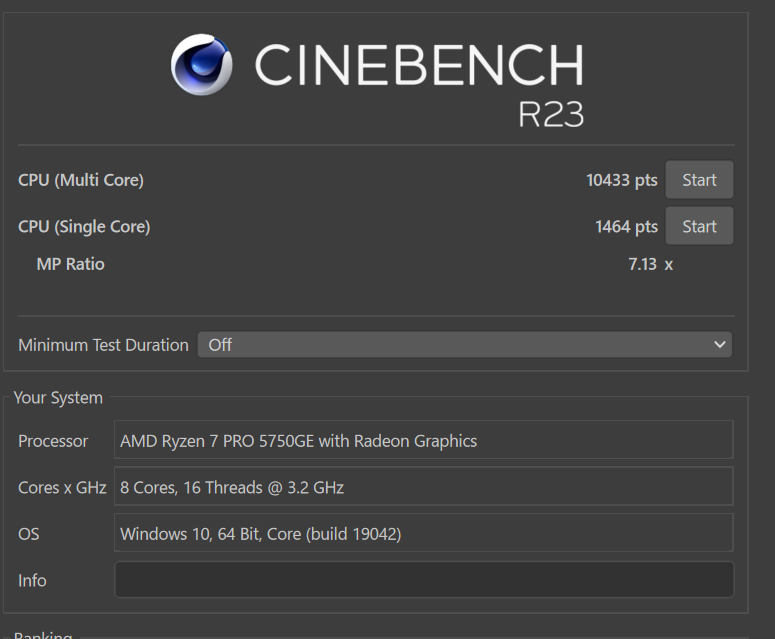Click the '10433 pts' multi core score
The width and height of the screenshot is (775, 639).
[622, 180]
